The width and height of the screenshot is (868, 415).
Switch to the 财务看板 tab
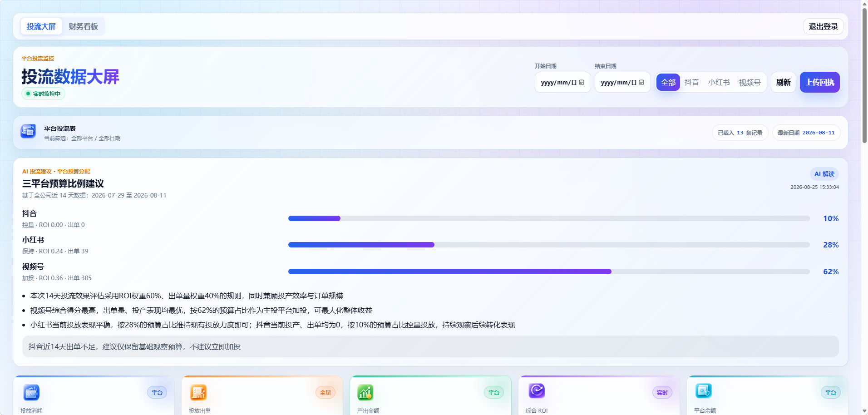[x=84, y=26]
